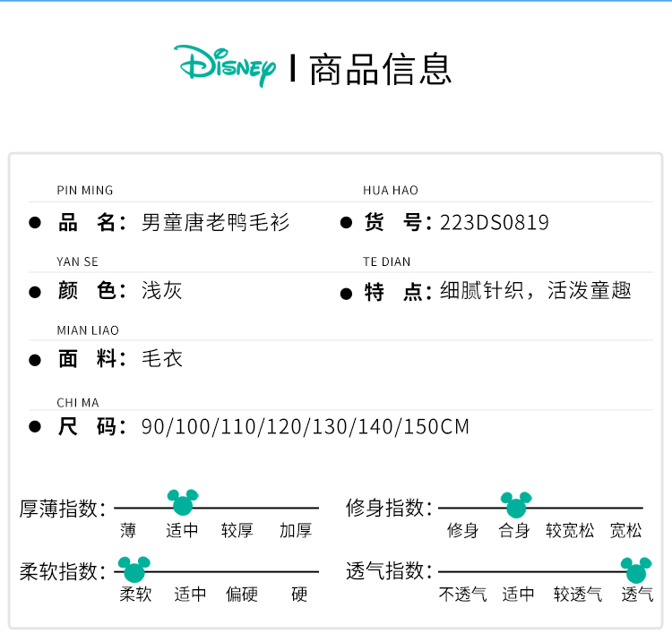This screenshot has width=672, height=642.
Task: Click the Mickey marker on 厚薄指数 slider
Action: [x=183, y=502]
